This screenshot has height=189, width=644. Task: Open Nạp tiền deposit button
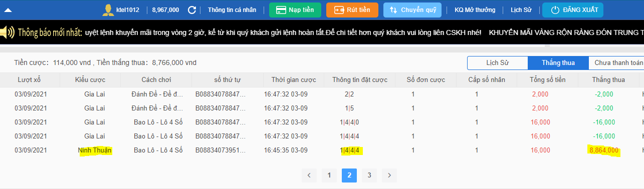pos(295,10)
